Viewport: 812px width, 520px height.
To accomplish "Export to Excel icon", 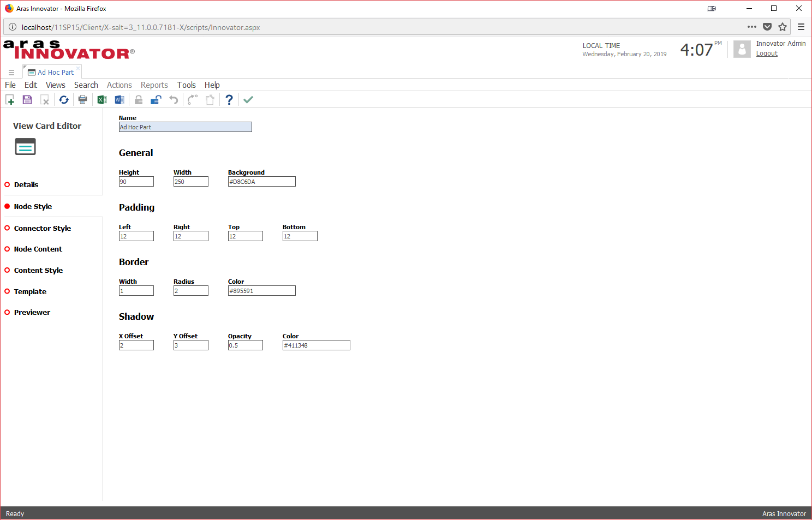I will pyautogui.click(x=102, y=100).
